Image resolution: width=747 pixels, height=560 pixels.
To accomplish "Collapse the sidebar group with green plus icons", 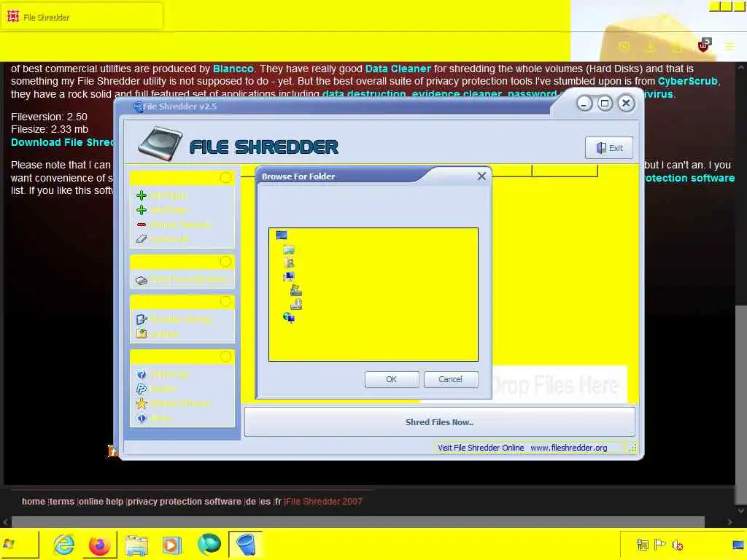I will pos(226,178).
